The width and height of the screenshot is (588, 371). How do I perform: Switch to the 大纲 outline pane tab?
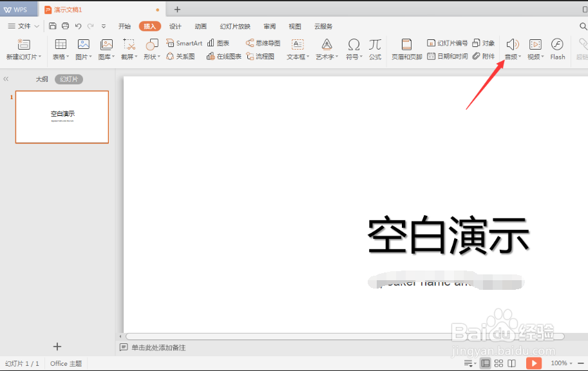click(x=42, y=79)
